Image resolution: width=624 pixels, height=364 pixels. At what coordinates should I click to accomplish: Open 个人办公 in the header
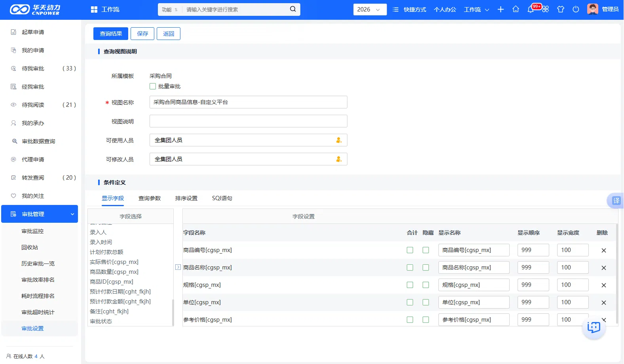click(x=445, y=9)
